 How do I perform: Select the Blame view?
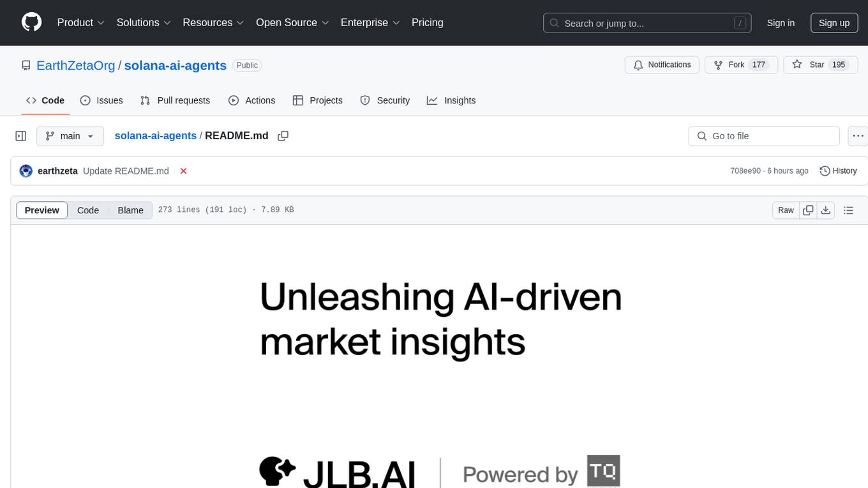pos(130,210)
